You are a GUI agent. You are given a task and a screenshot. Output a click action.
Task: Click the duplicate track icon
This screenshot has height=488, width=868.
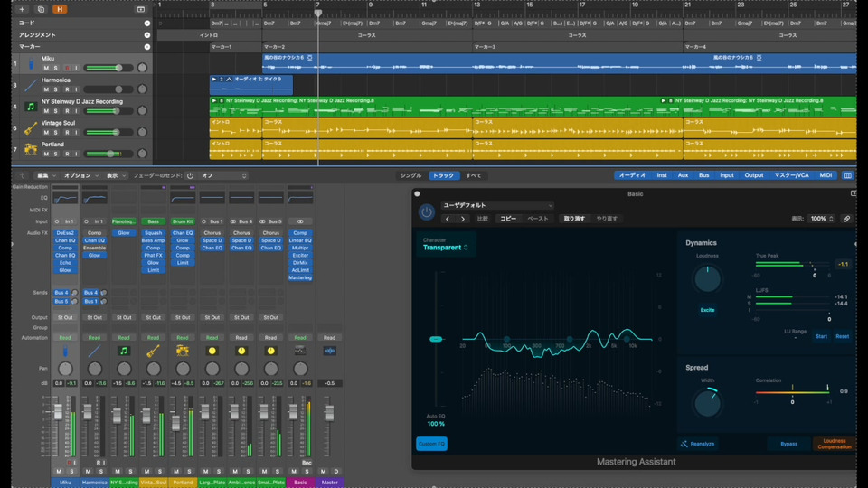pos(41,9)
